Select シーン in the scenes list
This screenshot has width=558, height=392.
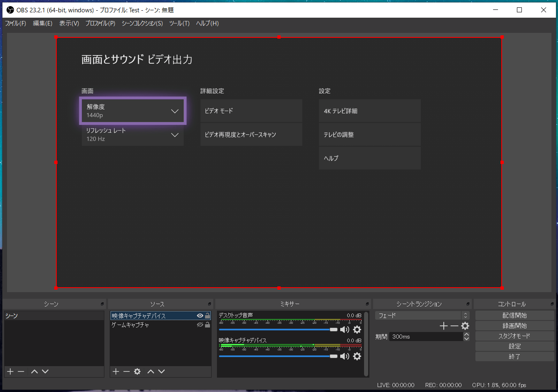coord(54,316)
